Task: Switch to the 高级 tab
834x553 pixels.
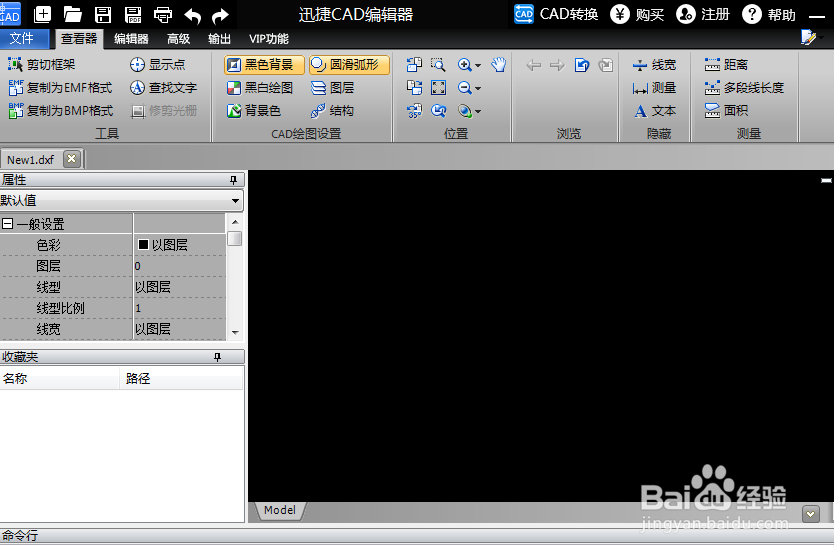Action: coord(178,39)
